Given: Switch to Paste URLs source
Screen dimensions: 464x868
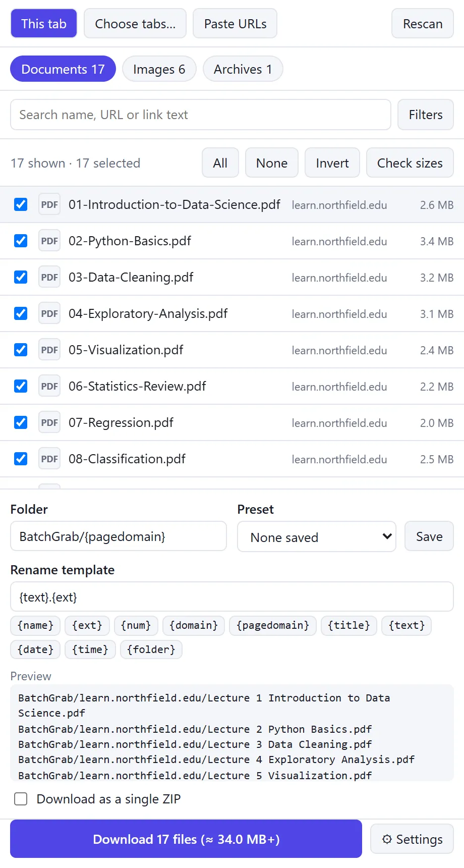Looking at the screenshot, I should [x=235, y=24].
